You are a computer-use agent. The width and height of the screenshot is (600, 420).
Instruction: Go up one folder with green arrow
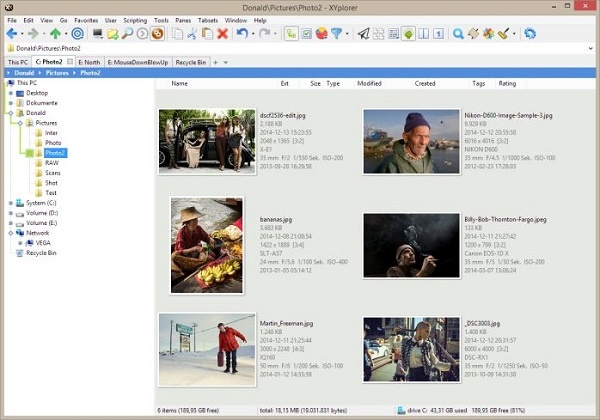[55, 33]
